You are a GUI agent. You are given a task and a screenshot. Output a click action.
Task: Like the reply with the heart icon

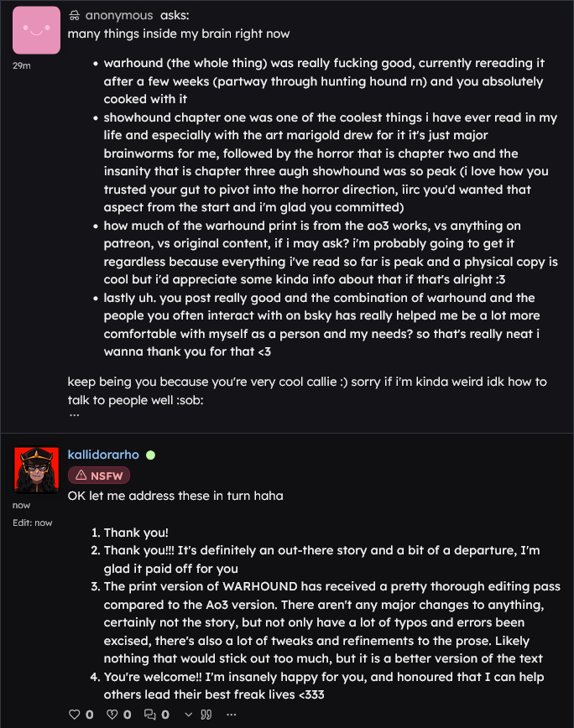tap(76, 715)
